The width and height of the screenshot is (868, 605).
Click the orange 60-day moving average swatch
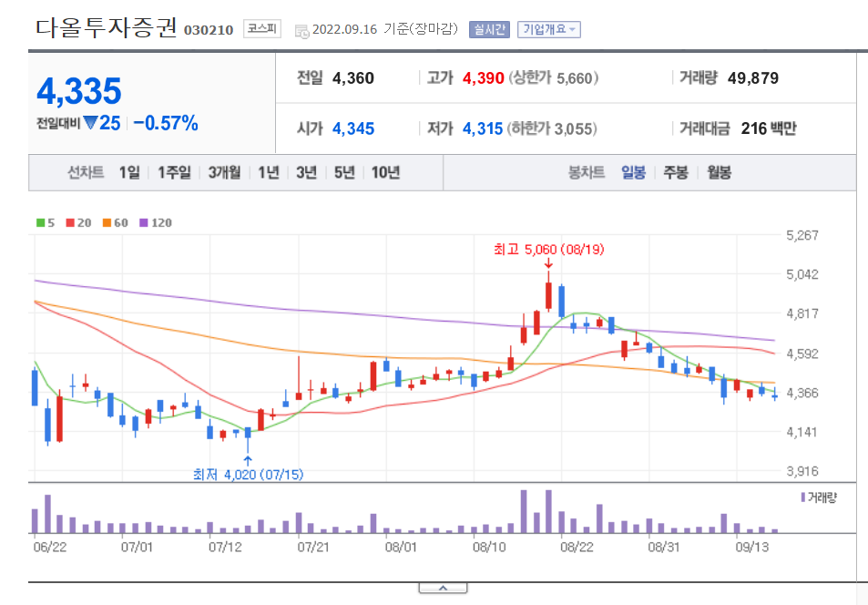(107, 222)
